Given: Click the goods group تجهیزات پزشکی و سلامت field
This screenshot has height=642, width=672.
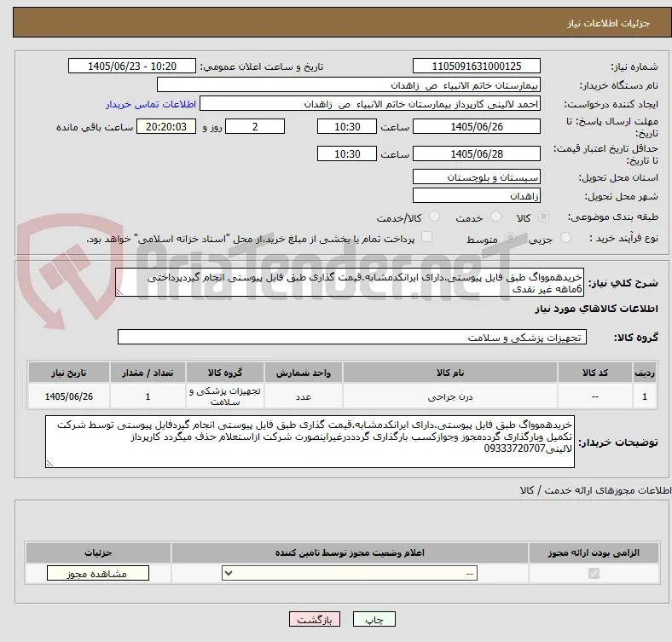Looking at the screenshot, I should pyautogui.click(x=352, y=337).
